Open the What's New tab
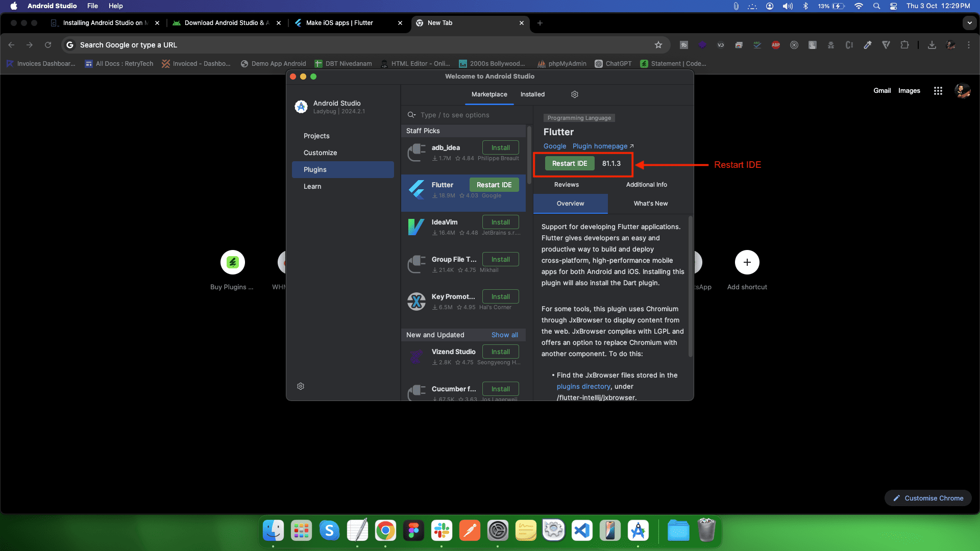This screenshot has height=551, width=980. click(x=650, y=204)
